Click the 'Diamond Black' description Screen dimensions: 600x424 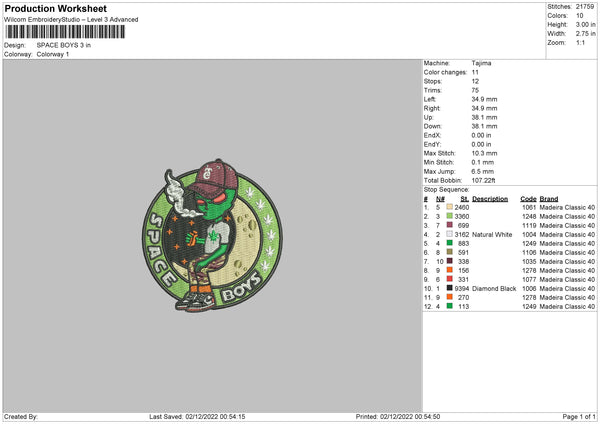[x=494, y=288]
